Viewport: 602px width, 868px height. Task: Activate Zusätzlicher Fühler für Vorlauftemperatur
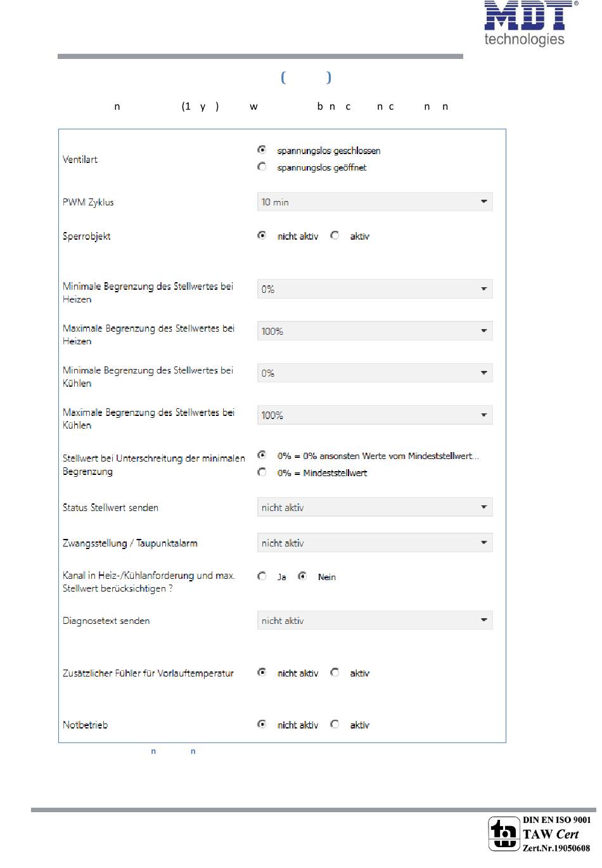click(335, 673)
